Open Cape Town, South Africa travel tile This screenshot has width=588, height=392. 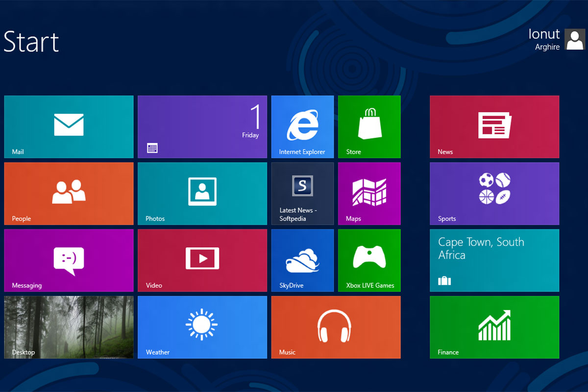494,260
